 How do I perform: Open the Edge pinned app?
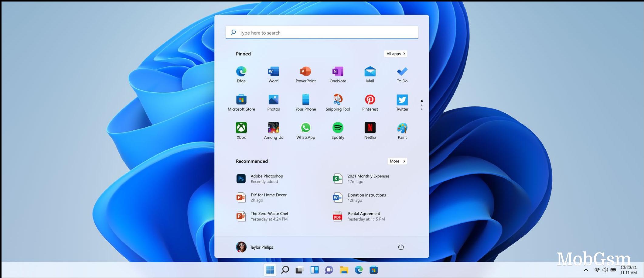click(x=241, y=74)
